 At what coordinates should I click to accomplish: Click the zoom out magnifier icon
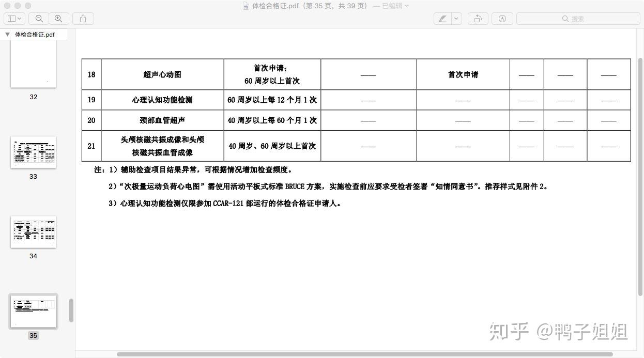point(39,19)
